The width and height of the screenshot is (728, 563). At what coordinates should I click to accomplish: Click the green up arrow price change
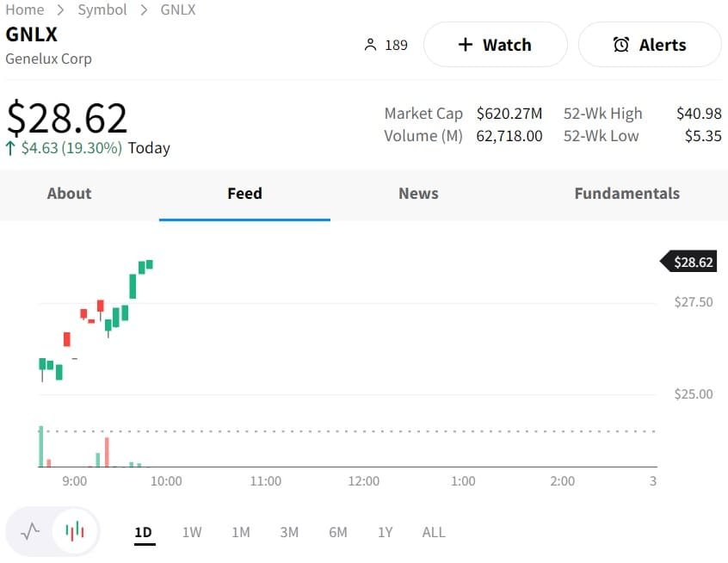(10, 148)
